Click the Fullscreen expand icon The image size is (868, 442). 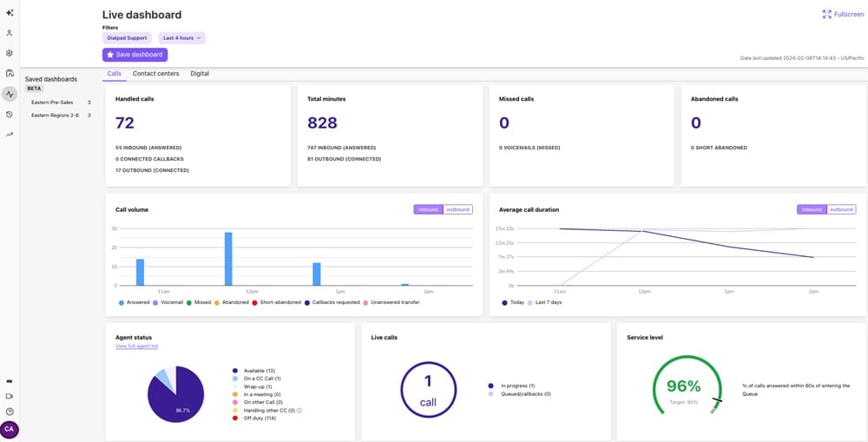click(x=827, y=15)
